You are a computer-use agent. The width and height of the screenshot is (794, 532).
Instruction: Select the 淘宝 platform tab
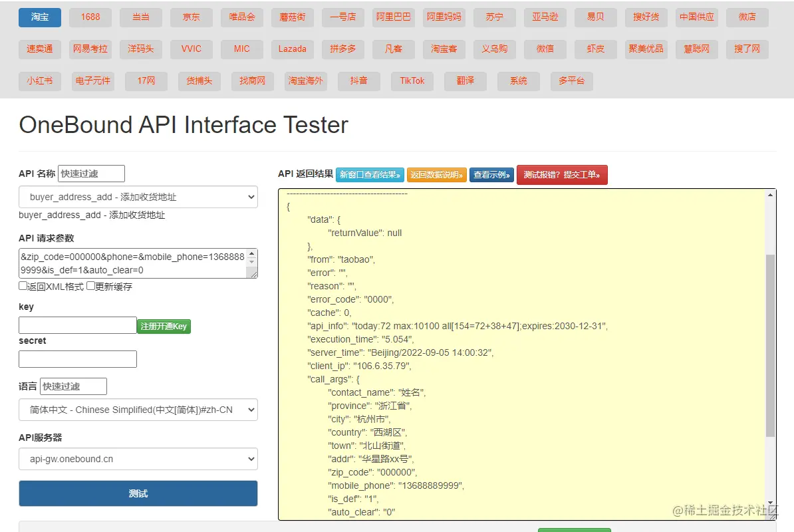pos(39,17)
